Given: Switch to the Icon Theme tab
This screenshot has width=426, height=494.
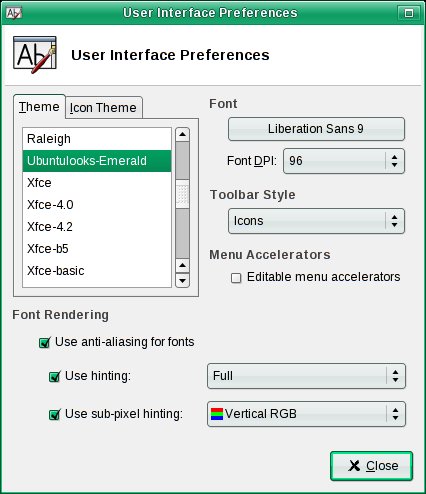Looking at the screenshot, I should click(104, 108).
